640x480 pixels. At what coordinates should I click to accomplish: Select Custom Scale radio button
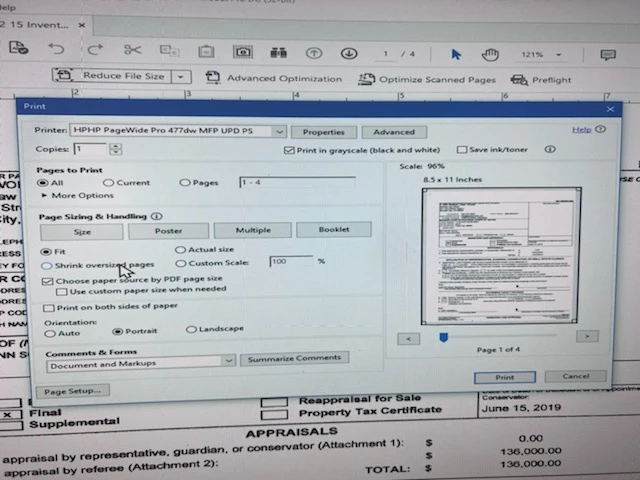point(180,263)
